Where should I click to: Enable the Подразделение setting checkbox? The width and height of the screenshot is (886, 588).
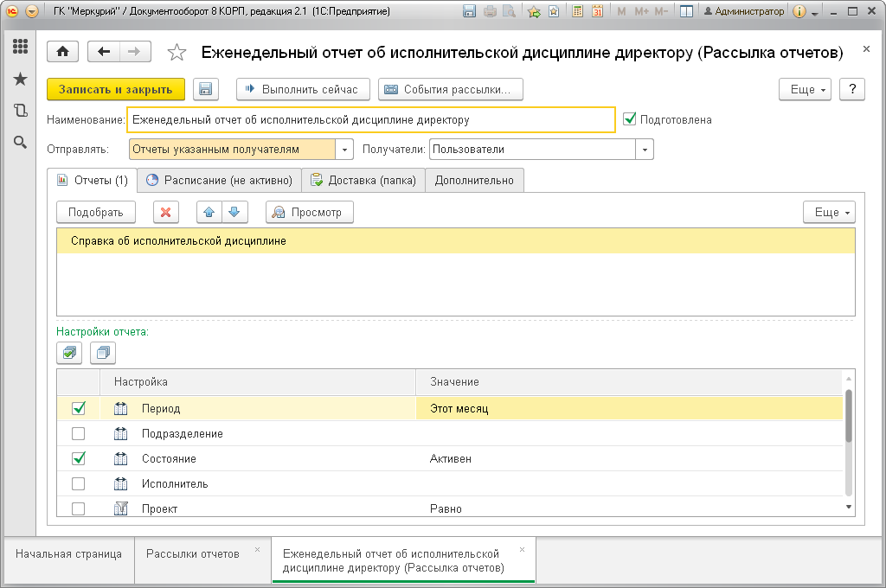click(79, 433)
